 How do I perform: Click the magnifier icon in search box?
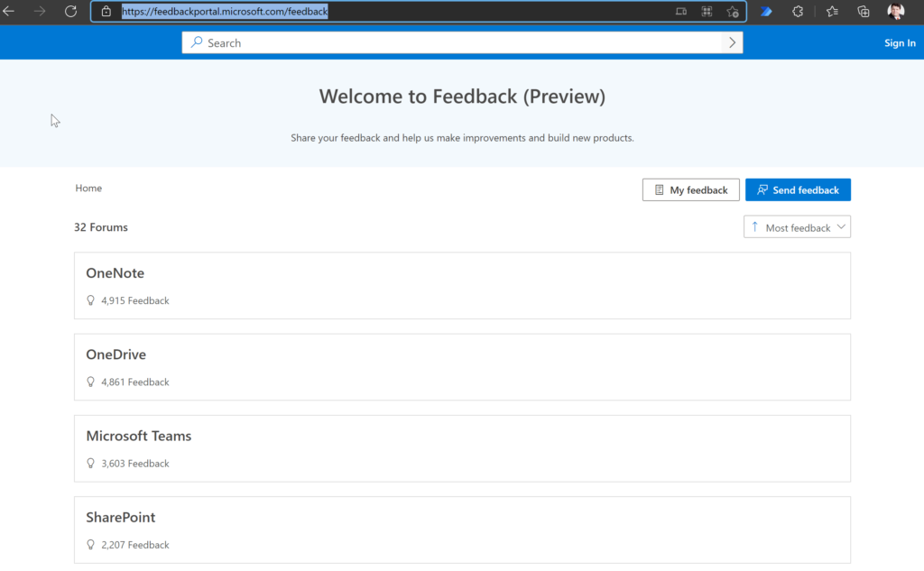tap(196, 42)
